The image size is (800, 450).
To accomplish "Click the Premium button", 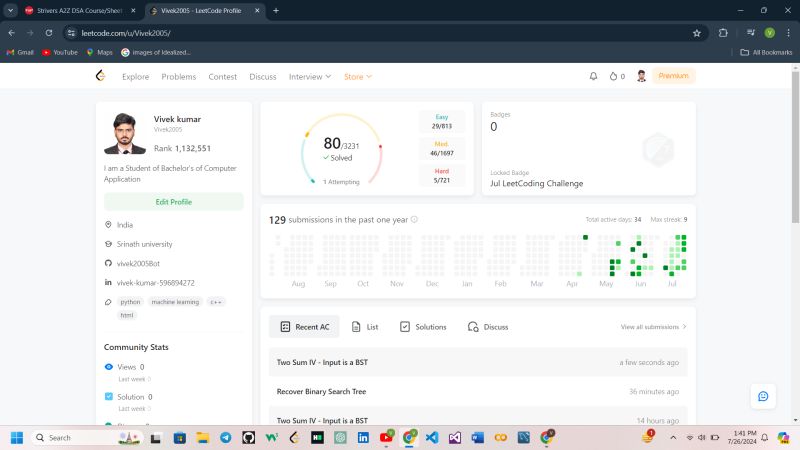I will (673, 76).
